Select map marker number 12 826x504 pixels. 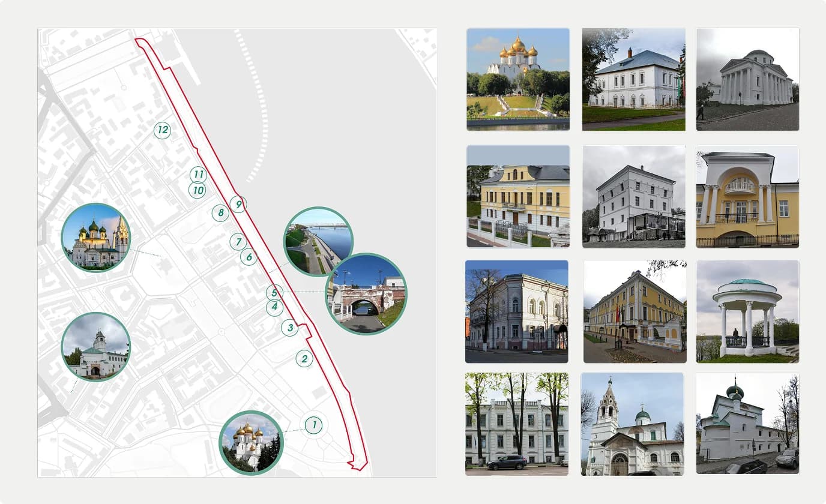[162, 130]
